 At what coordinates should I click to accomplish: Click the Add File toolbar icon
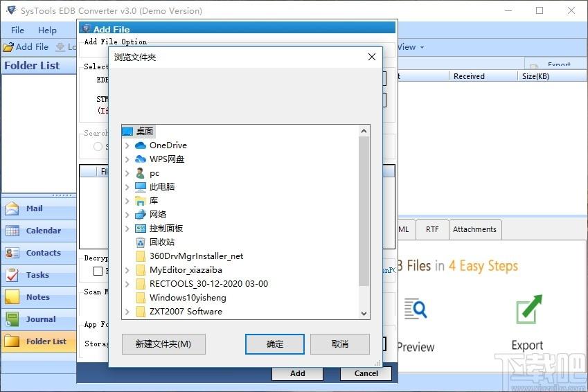[8, 47]
